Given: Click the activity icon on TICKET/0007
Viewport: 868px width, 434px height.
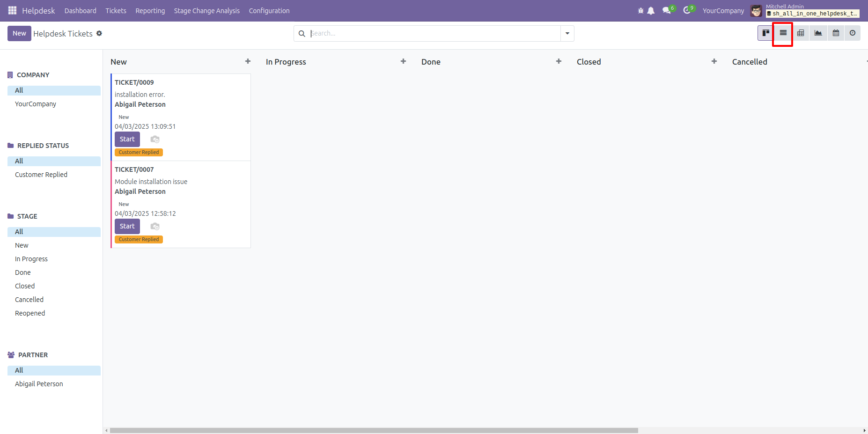Looking at the screenshot, I should coord(155,226).
